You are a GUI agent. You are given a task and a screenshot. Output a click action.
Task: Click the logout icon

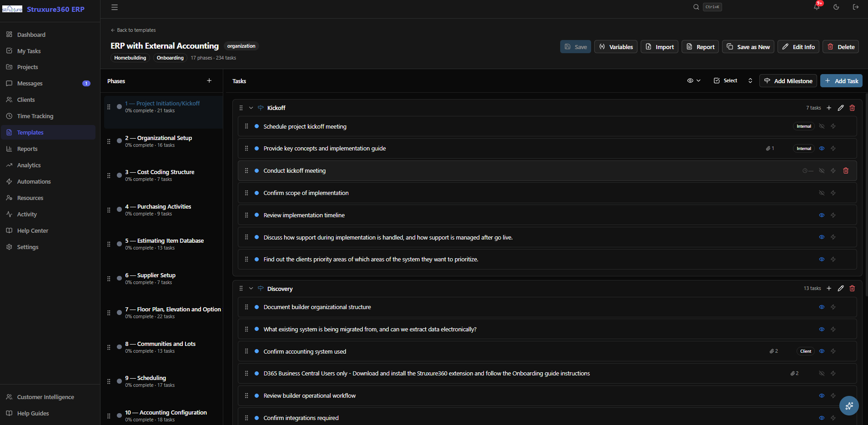point(856,7)
